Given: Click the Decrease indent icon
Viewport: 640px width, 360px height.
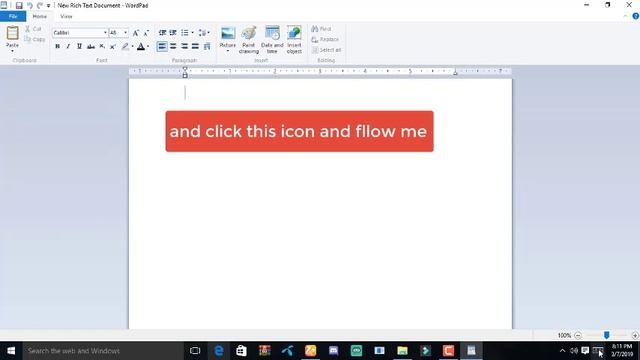Looking at the screenshot, I should click(x=162, y=33).
